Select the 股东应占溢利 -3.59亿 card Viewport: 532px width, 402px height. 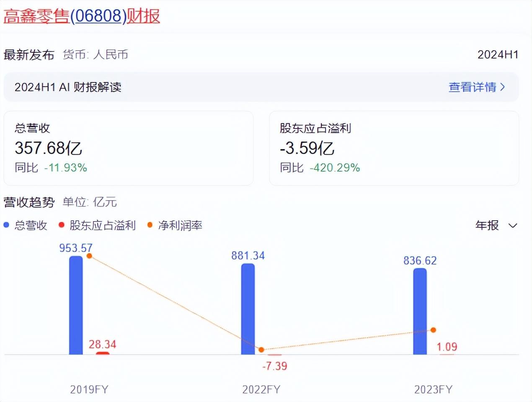(394, 148)
